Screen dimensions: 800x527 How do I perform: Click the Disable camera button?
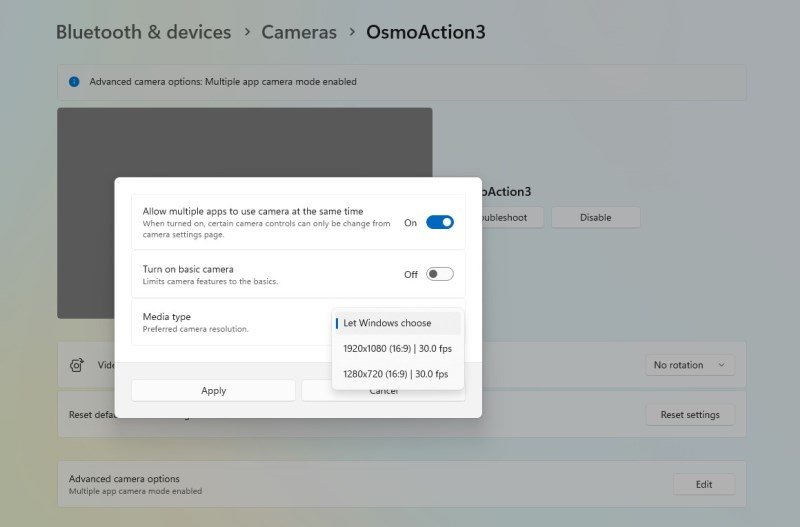(x=595, y=217)
